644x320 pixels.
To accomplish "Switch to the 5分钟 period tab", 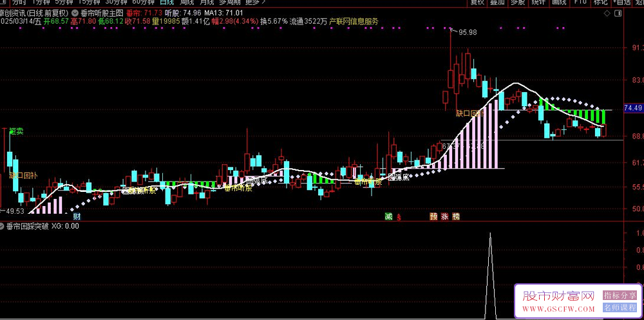I will [64, 2].
